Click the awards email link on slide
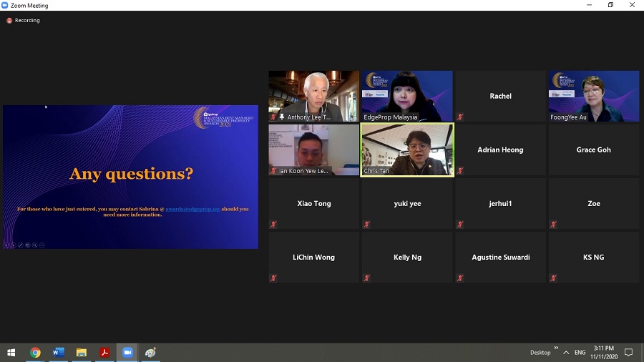 [192, 209]
